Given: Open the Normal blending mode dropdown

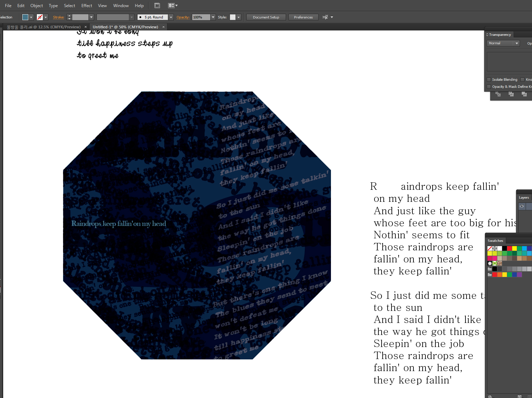Looking at the screenshot, I should click(x=503, y=43).
